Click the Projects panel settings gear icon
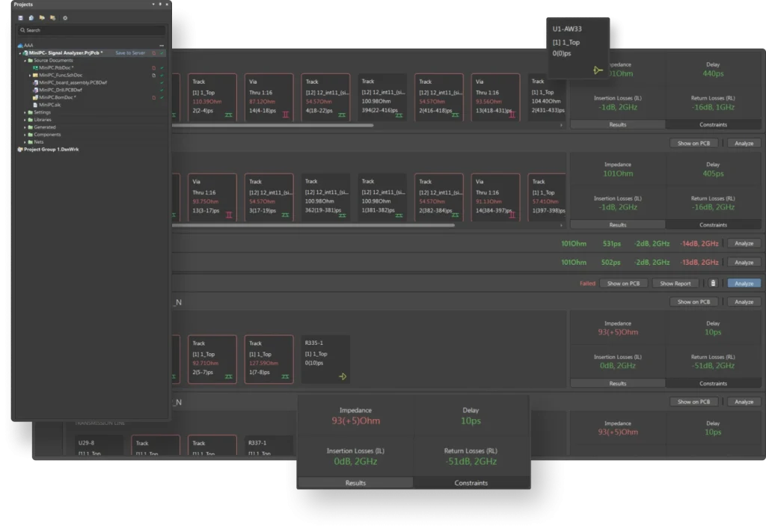 pos(65,17)
